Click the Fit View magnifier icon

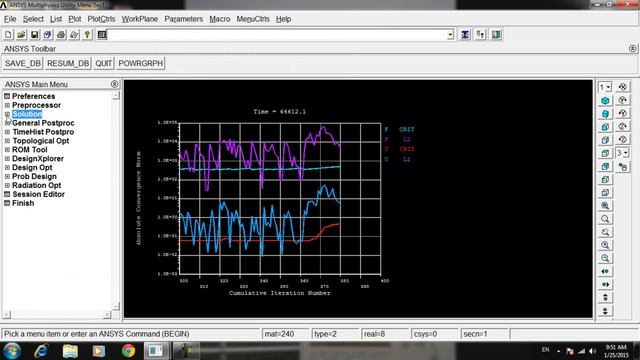pos(605,206)
